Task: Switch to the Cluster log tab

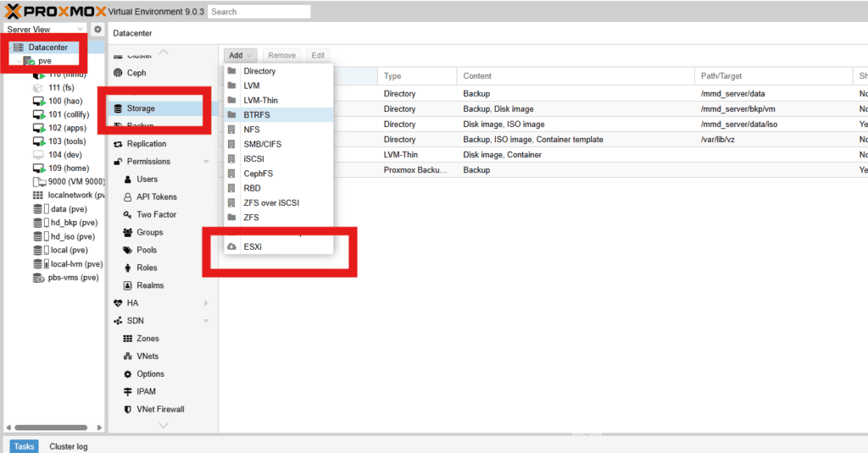Action: tap(69, 446)
